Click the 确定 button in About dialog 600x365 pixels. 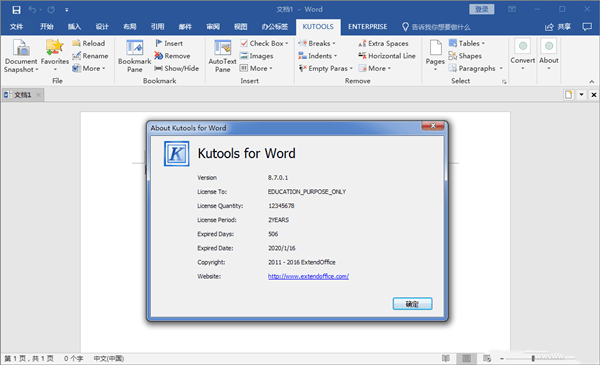(x=412, y=304)
